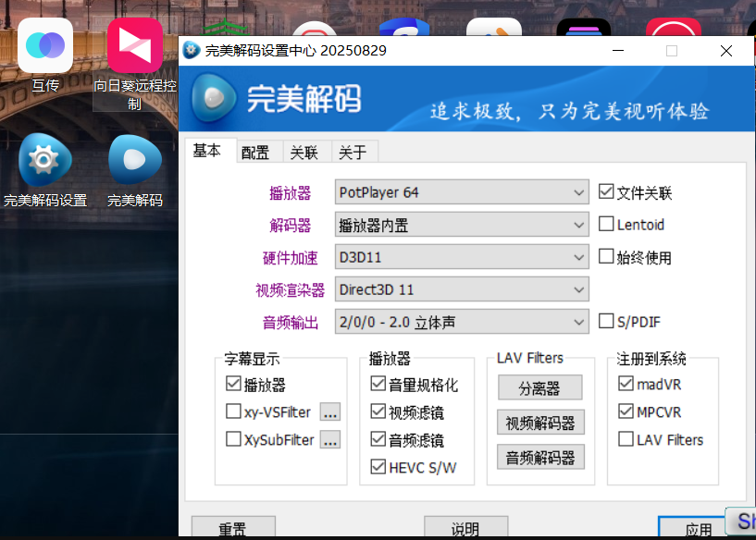Viewport: 756px width, 540px height.
Task: Click the 分离器 button
Action: (x=540, y=387)
